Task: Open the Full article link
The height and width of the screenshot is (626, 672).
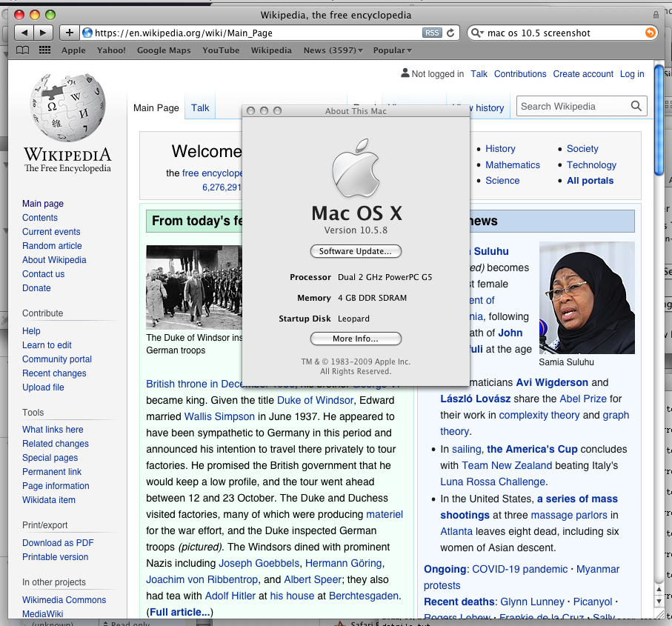Action: [x=179, y=612]
